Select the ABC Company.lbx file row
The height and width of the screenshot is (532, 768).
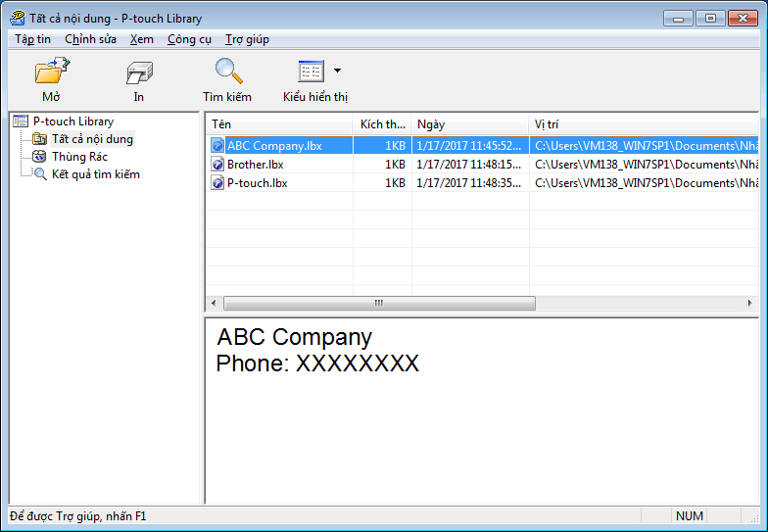274,146
